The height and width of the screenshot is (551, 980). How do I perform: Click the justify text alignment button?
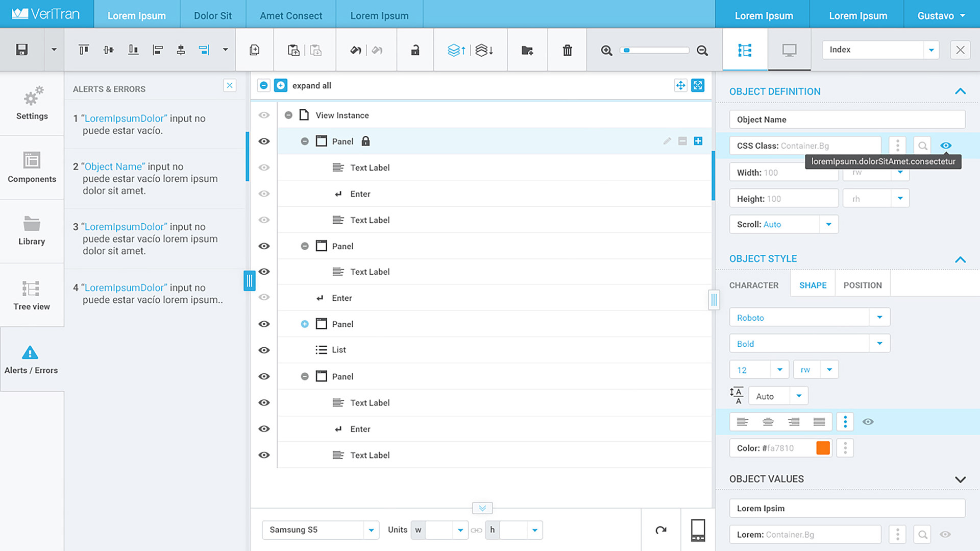[819, 422]
